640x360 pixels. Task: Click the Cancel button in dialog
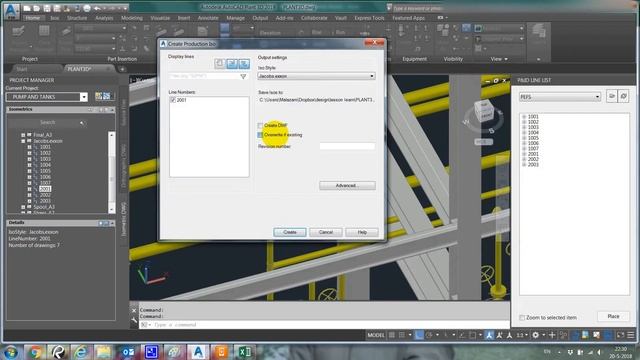(x=326, y=232)
